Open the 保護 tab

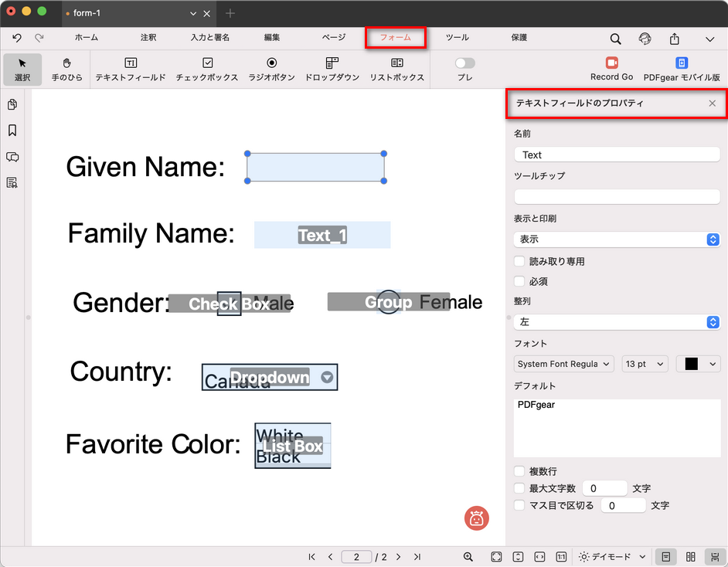tap(519, 38)
